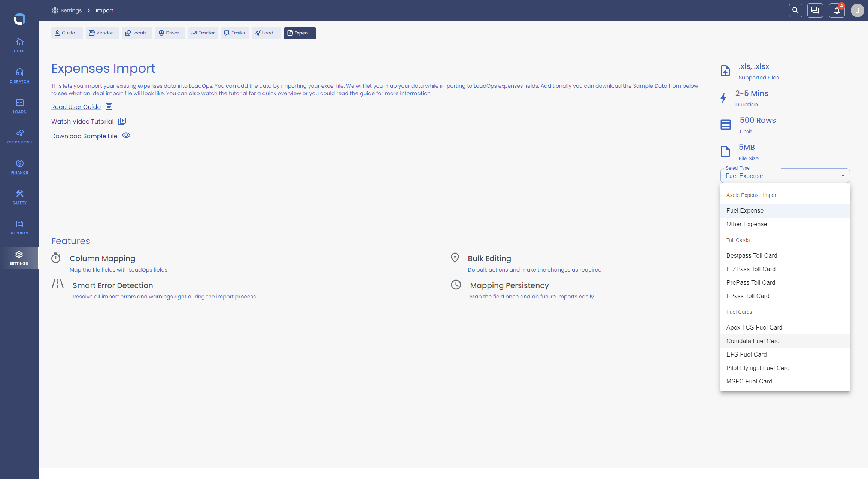Image resolution: width=868 pixels, height=479 pixels.
Task: Switch to the Load import tab
Action: (266, 33)
